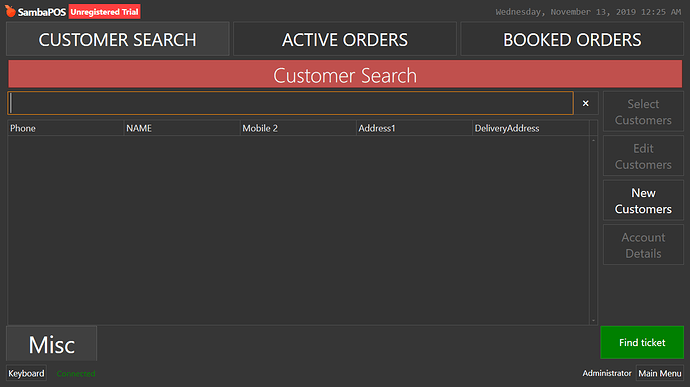Click the red Customer Search heading banner

pyautogui.click(x=345, y=74)
